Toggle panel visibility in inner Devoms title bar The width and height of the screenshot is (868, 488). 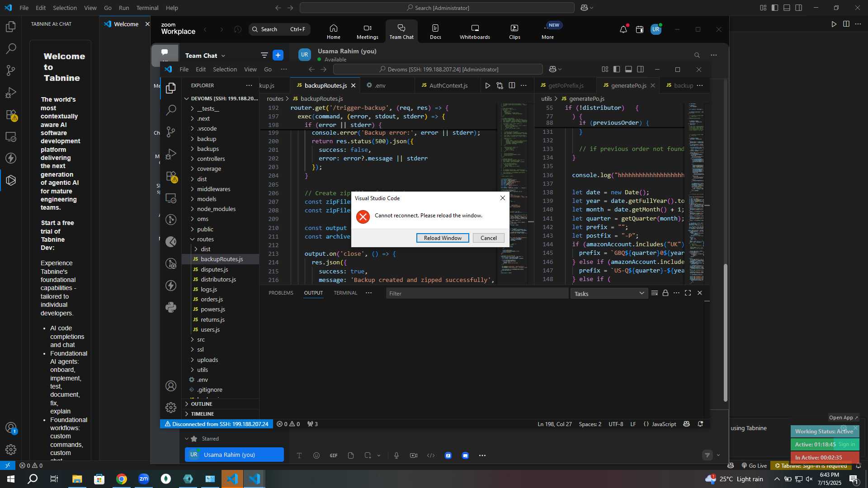click(628, 69)
